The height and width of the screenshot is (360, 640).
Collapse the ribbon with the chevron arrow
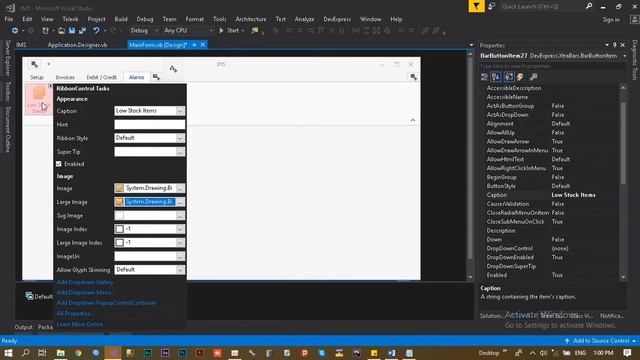413,120
